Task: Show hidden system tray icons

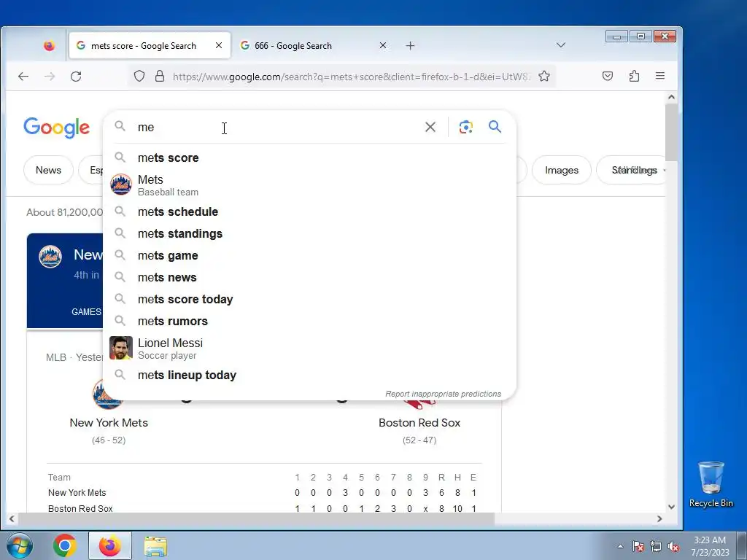Action: click(x=620, y=546)
